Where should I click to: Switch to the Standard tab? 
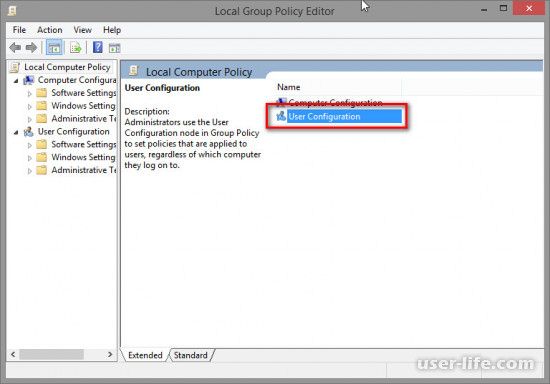coord(190,355)
